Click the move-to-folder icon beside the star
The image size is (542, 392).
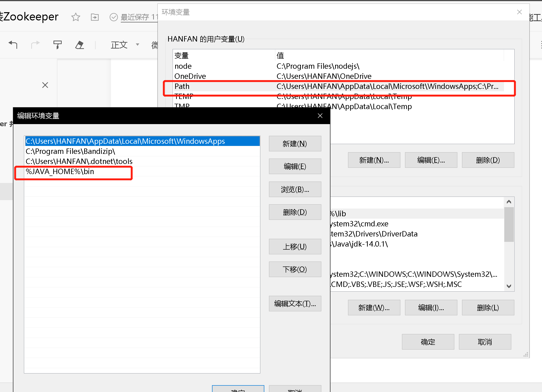tap(95, 17)
